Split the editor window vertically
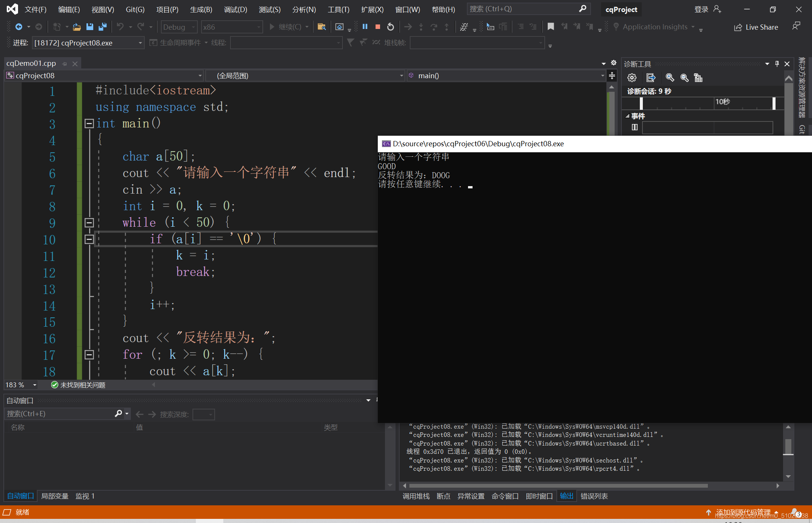Image resolution: width=812 pixels, height=523 pixels. click(x=612, y=76)
